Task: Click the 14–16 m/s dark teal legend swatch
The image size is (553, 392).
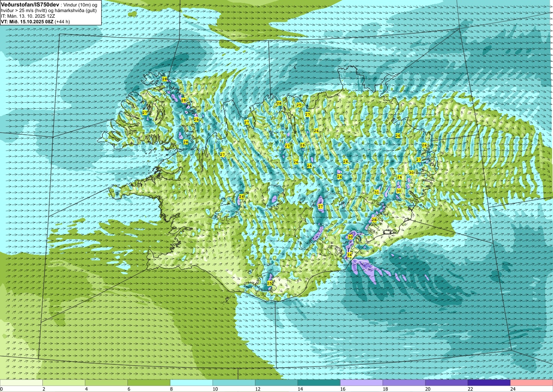Action: click(319, 383)
